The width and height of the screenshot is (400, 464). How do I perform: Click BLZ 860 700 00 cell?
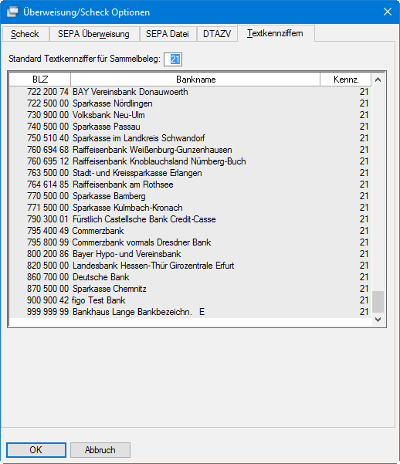(48, 277)
